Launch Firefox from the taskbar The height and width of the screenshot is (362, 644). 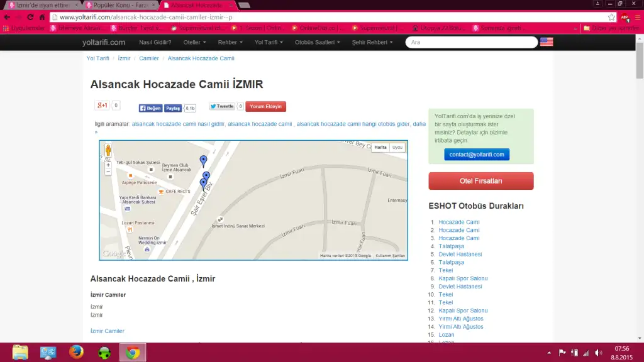77,352
